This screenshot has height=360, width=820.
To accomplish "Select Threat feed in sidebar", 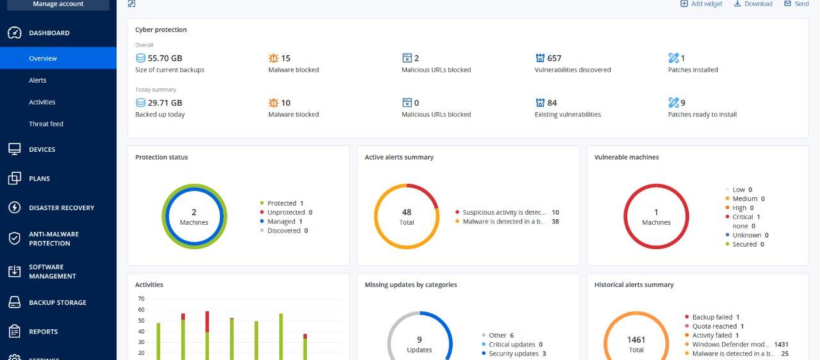I will point(45,124).
